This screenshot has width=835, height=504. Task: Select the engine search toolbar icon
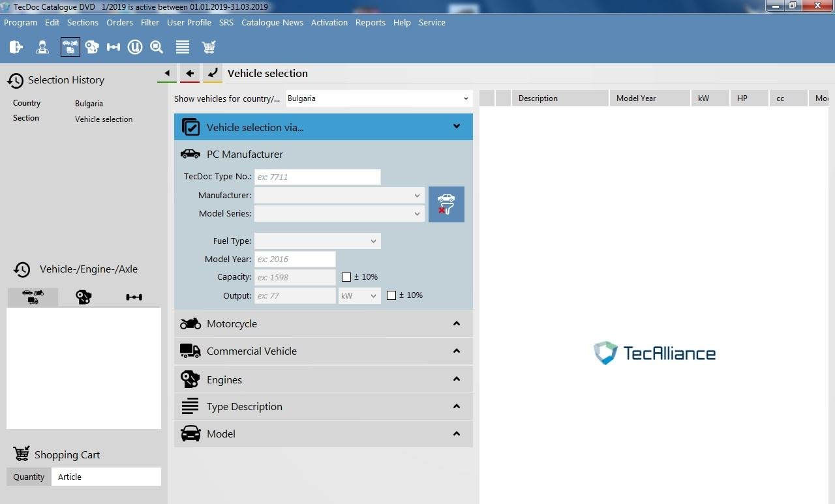[92, 47]
